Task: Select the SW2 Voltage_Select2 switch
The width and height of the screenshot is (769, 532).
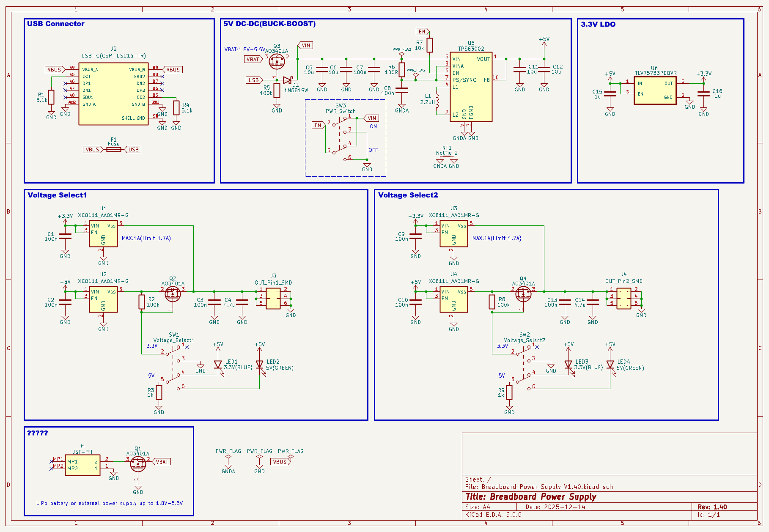Action: tap(524, 367)
